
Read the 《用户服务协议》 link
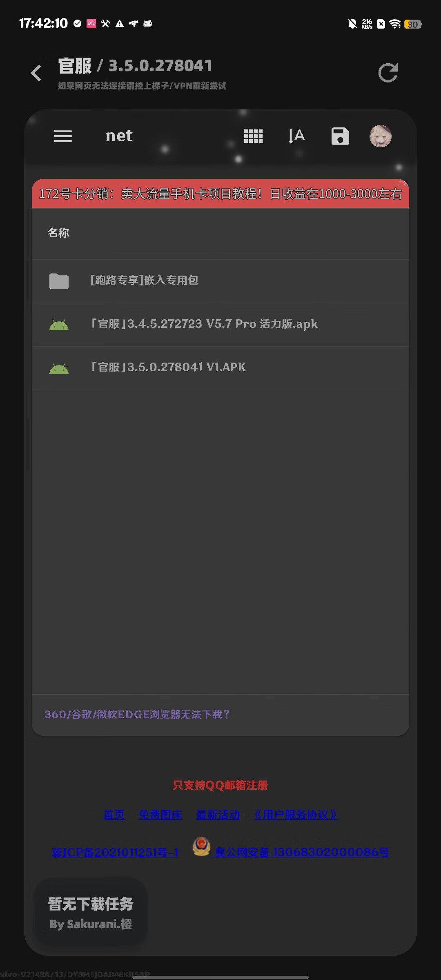[296, 815]
